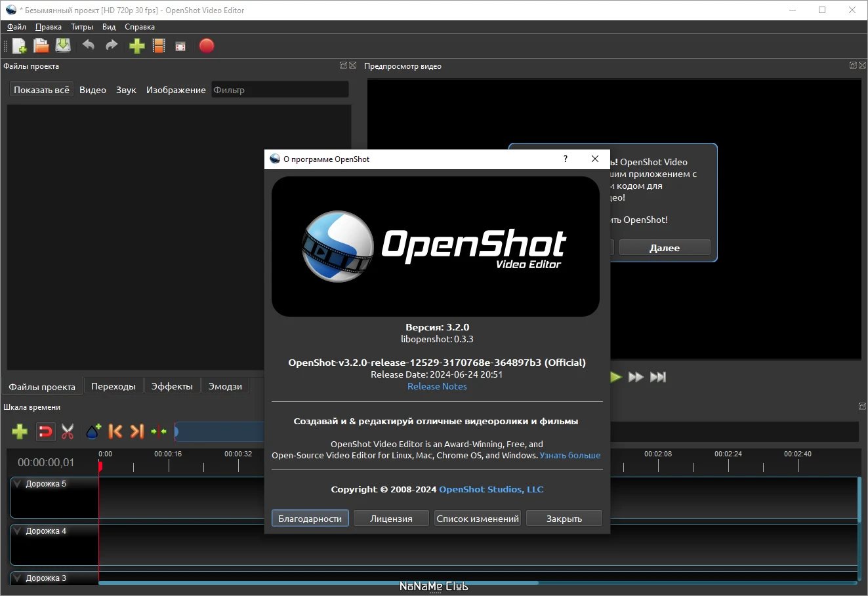Open the Release Notes link

[x=437, y=386]
